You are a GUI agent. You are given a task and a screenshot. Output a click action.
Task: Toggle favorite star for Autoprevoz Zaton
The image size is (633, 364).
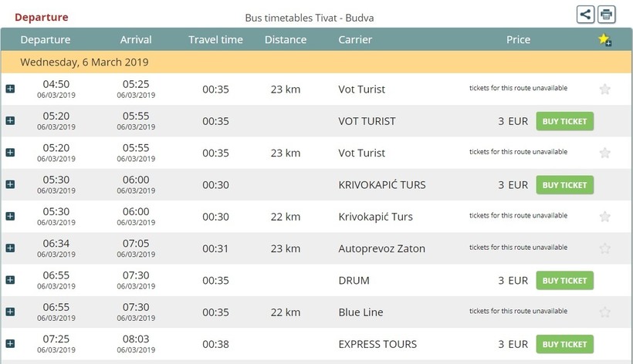point(604,248)
